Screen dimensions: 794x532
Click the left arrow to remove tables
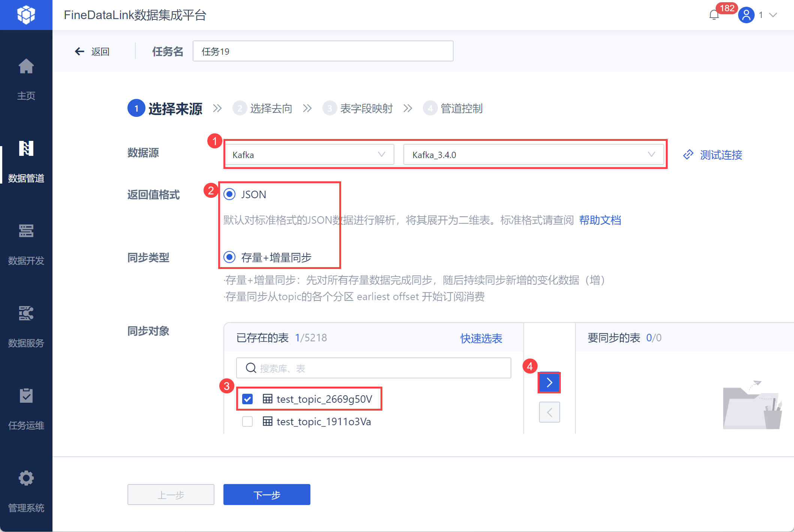point(549,412)
